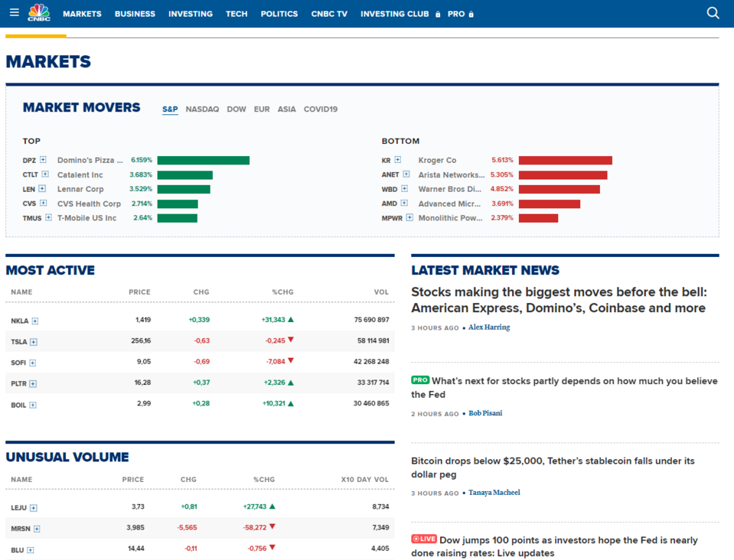Screen dimensions: 734x560
Task: Switch to the COVID19 movers tab
Action: (321, 109)
